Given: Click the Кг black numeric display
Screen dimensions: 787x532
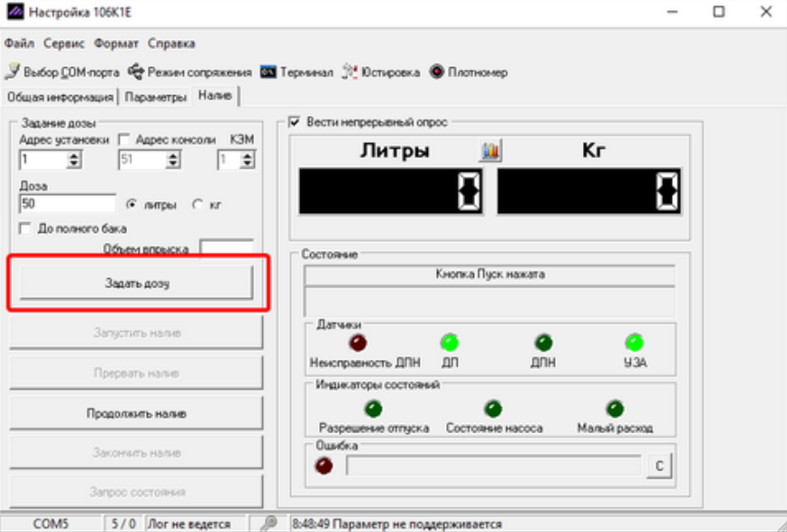Looking at the screenshot, I should pos(589,191).
